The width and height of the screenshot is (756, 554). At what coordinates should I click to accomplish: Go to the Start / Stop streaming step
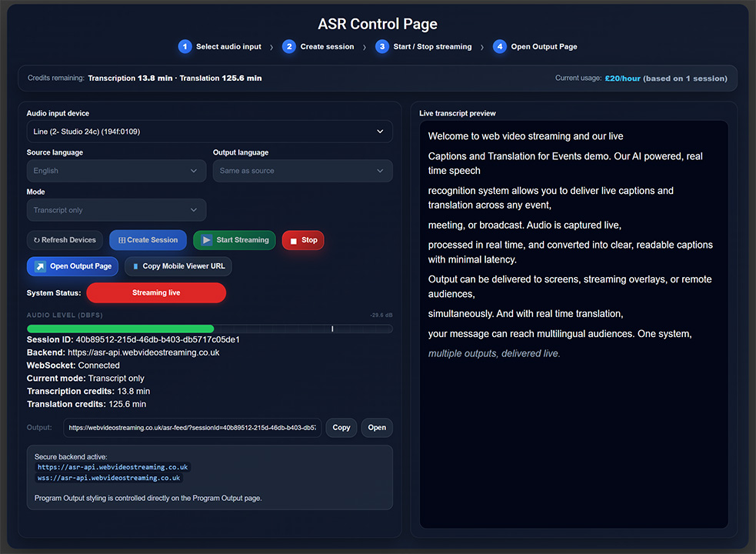click(432, 47)
